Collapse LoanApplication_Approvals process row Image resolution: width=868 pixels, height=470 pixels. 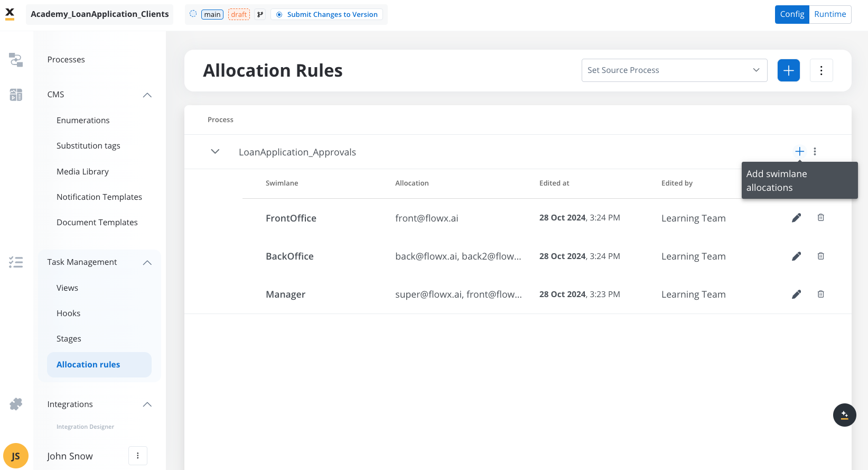click(x=215, y=152)
